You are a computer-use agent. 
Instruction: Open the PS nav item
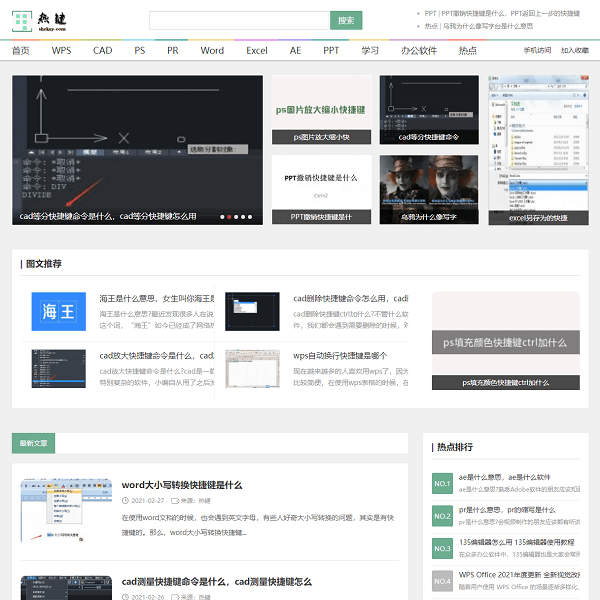(140, 51)
